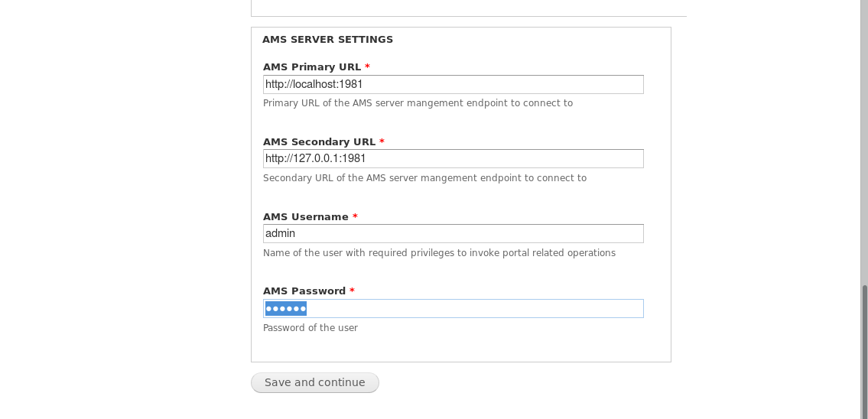Click the red asterisk beside AMS Primary URL
The width and height of the screenshot is (868, 419).
coord(367,67)
